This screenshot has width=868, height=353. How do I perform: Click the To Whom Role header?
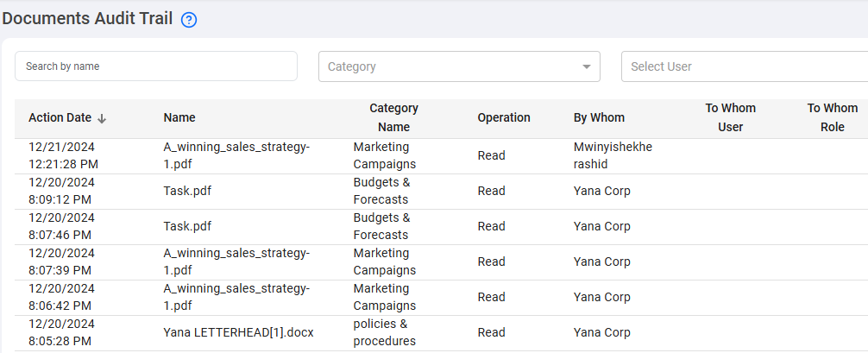point(832,117)
